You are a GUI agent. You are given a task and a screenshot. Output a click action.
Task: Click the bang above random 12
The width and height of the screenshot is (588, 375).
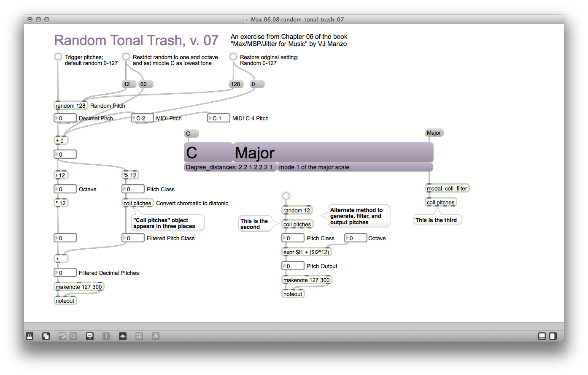286,196
